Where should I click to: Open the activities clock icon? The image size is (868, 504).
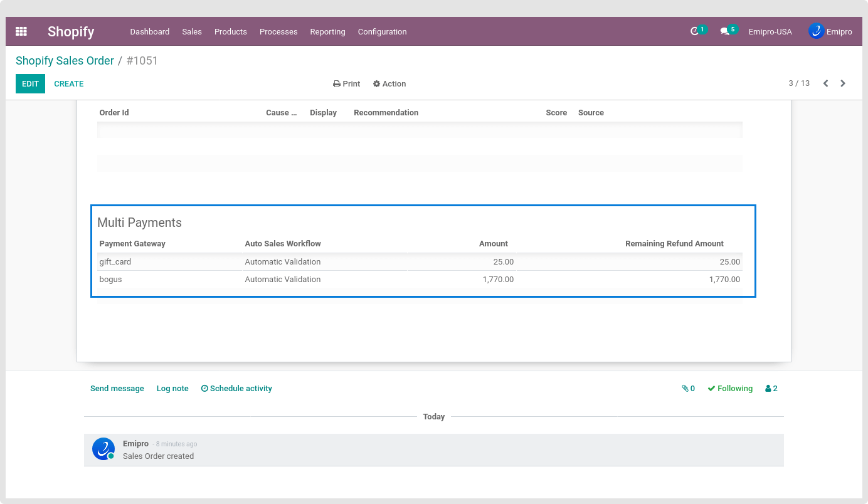(x=694, y=31)
